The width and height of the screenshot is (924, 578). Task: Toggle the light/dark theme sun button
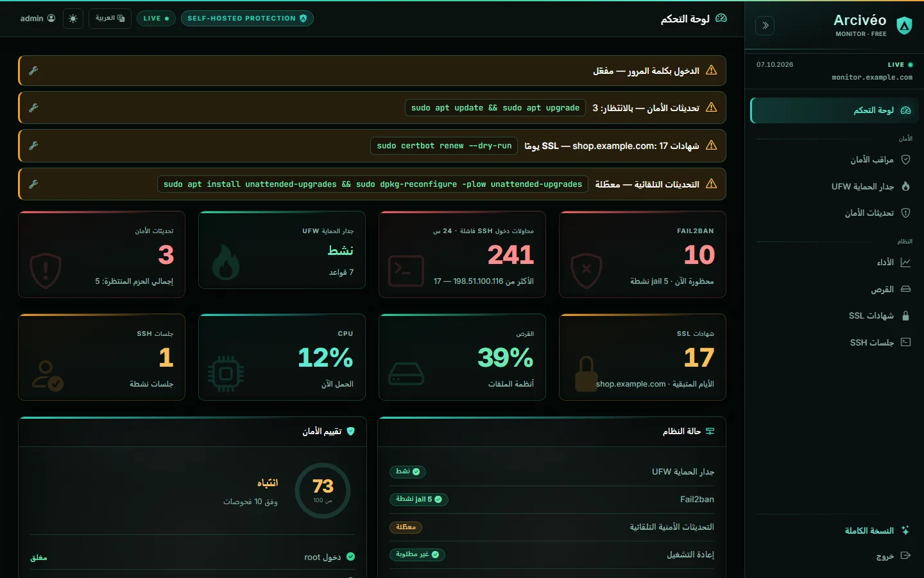point(73,19)
